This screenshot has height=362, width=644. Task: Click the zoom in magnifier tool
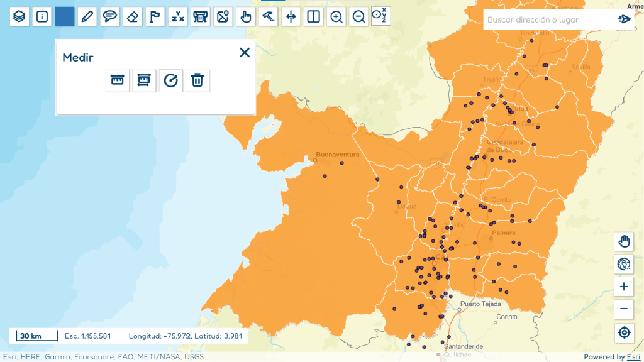(x=336, y=17)
